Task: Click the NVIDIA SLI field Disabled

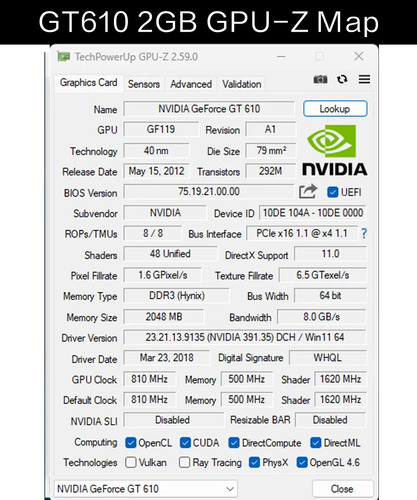Action: pyautogui.click(x=173, y=420)
